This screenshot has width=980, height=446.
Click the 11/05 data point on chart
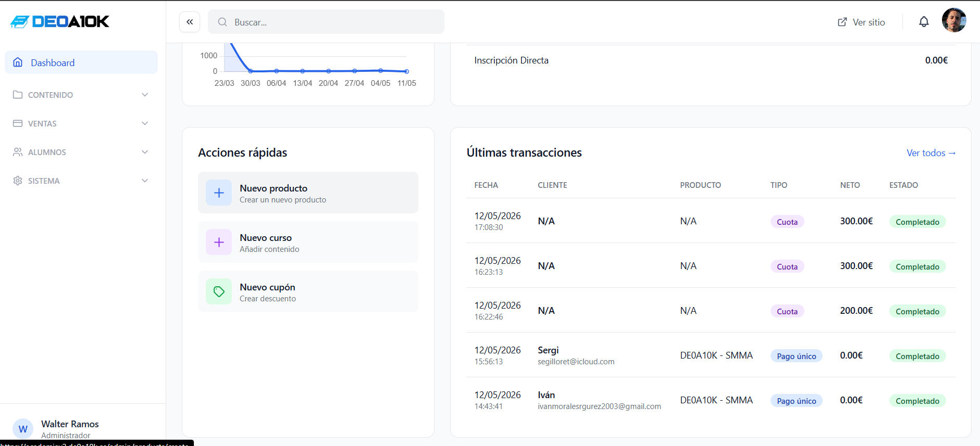(x=407, y=71)
